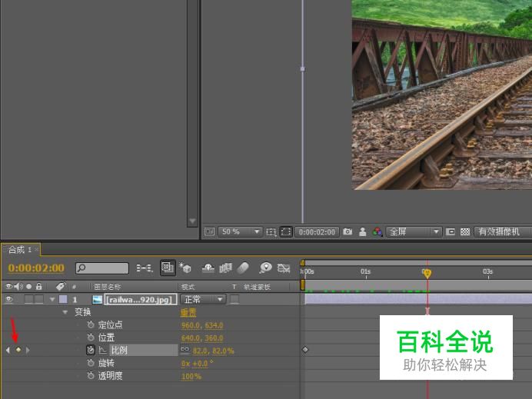Click the brainstorm lightbulb icon
The image size is (532, 399).
tap(265, 268)
